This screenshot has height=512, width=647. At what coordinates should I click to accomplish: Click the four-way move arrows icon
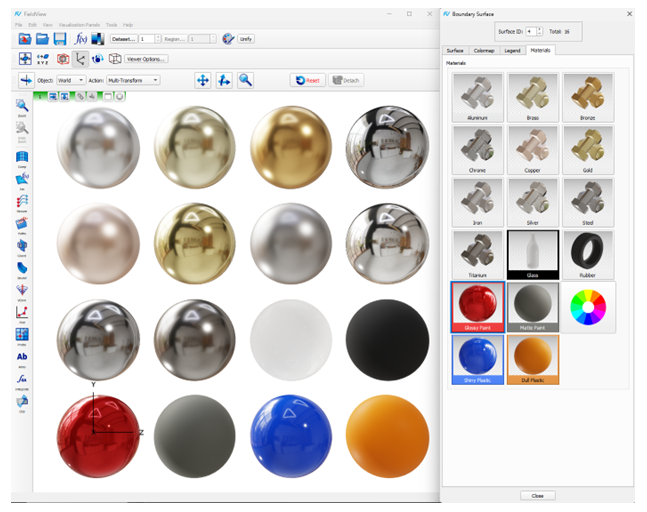203,80
